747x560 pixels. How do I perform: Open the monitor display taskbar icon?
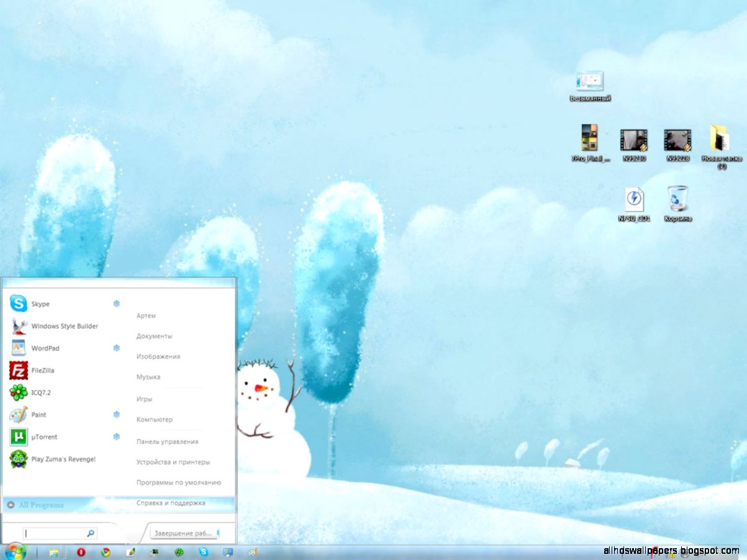228,552
